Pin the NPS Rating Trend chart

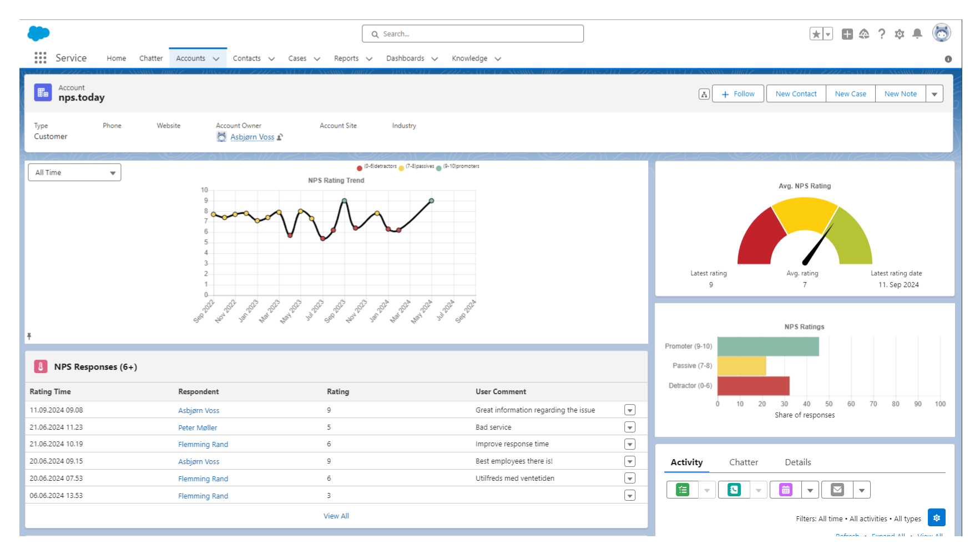click(30, 335)
